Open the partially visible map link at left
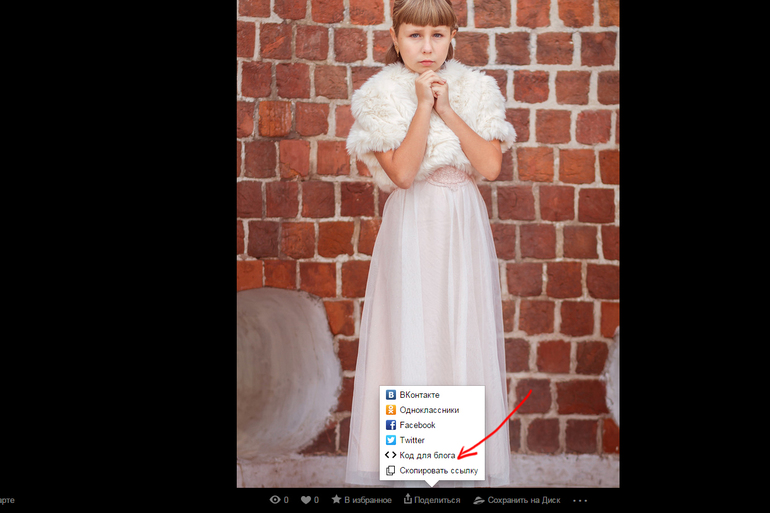 [7, 500]
